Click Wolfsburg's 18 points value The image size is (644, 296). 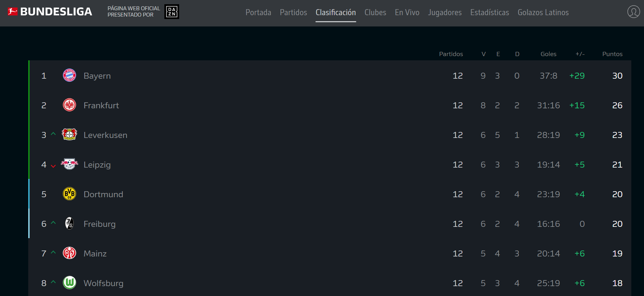[x=617, y=283]
